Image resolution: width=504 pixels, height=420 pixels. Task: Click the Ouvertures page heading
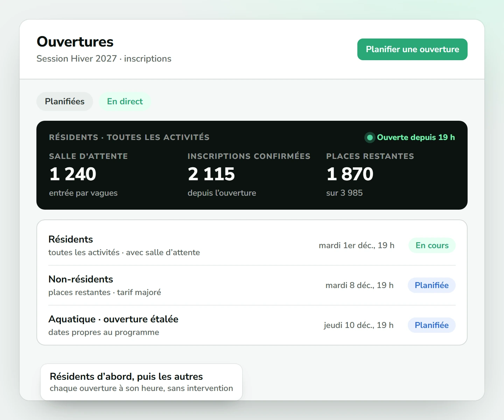tap(75, 42)
